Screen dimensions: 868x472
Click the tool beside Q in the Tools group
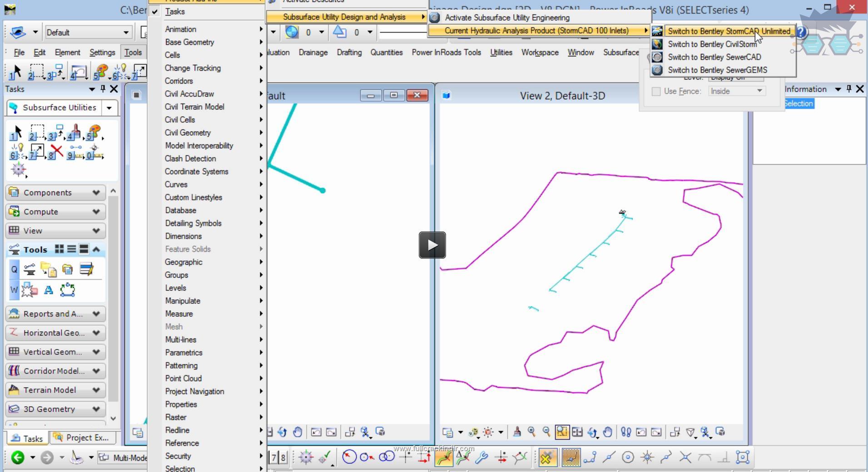coord(30,270)
